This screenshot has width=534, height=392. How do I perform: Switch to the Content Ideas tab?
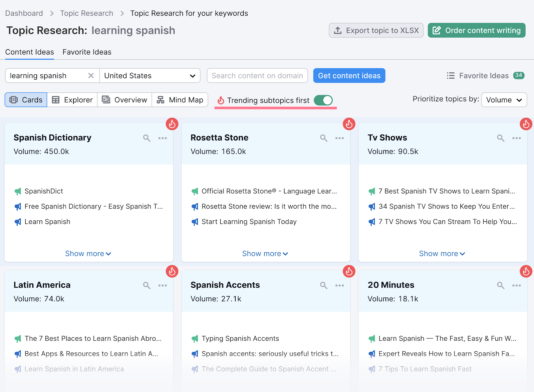point(29,52)
